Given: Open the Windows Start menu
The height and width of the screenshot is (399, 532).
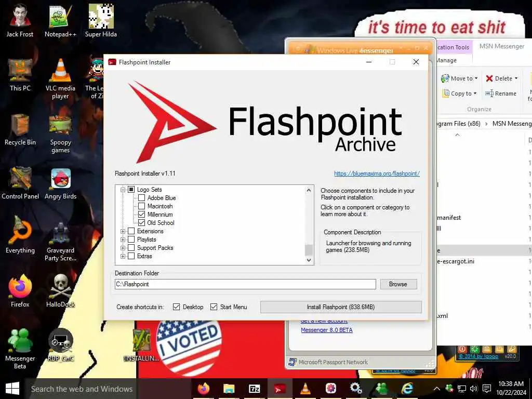Looking at the screenshot, I should point(12,389).
